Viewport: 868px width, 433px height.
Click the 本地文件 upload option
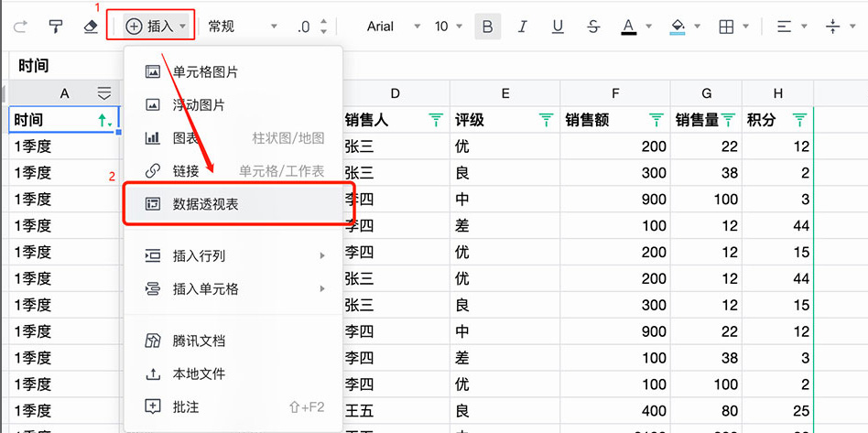[x=199, y=373]
